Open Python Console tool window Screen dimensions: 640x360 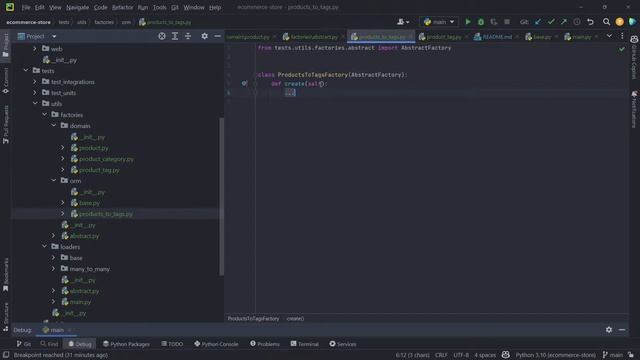(x=216, y=344)
